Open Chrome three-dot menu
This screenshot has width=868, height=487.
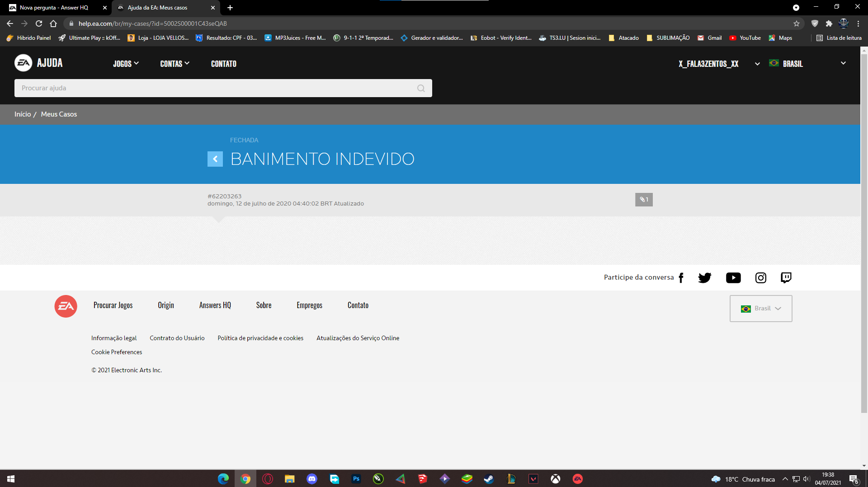pos(858,23)
